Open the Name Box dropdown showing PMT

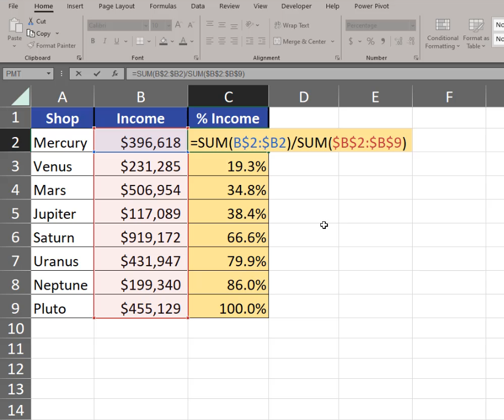coord(49,74)
